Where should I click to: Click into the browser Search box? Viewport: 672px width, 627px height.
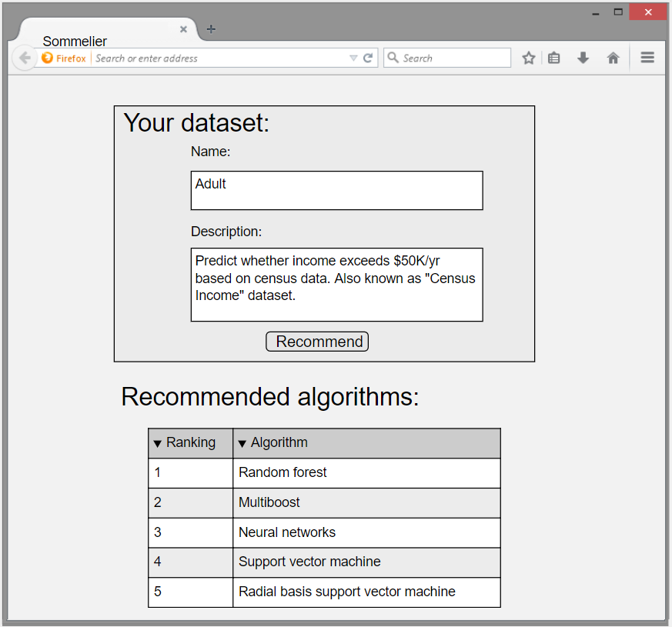point(447,58)
